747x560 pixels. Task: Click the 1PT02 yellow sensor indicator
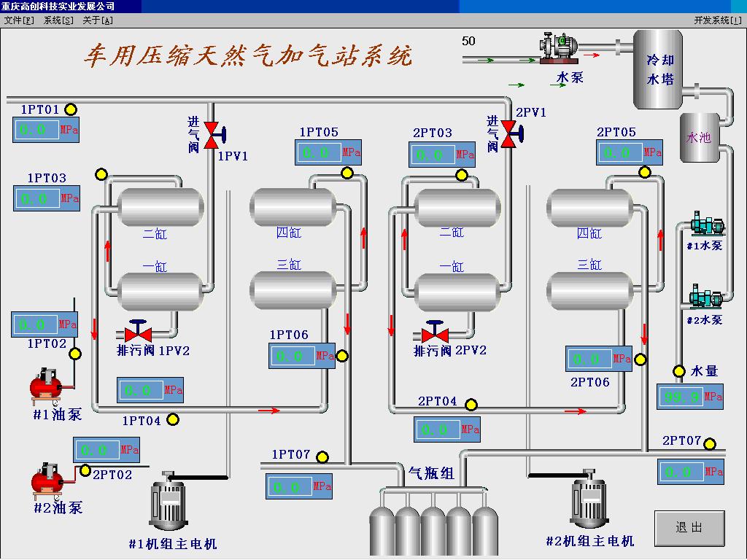(x=75, y=354)
